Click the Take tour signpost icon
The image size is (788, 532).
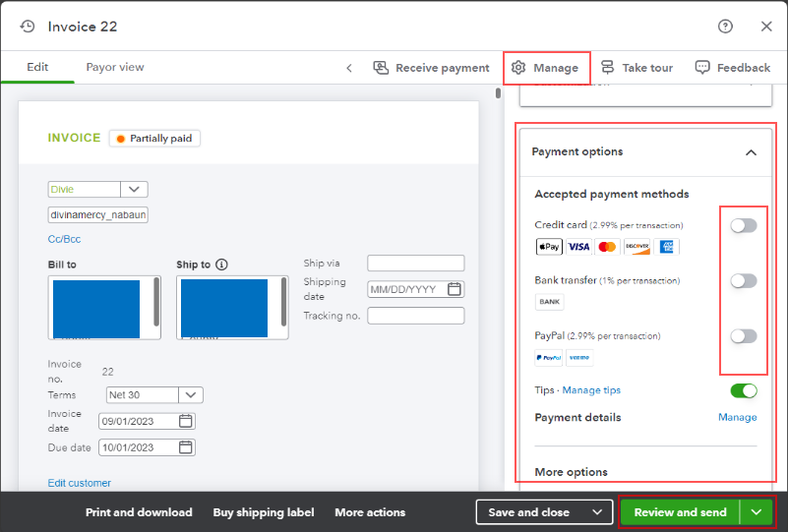(607, 67)
